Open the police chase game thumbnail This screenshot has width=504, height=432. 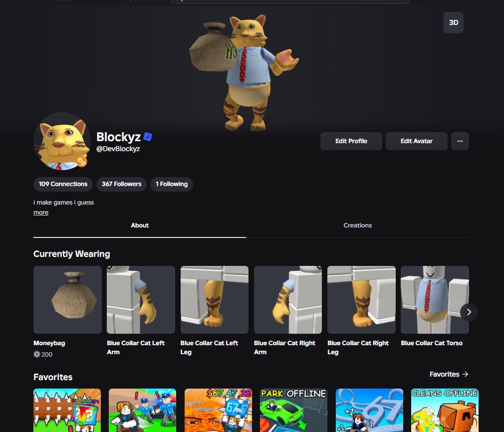(142, 411)
